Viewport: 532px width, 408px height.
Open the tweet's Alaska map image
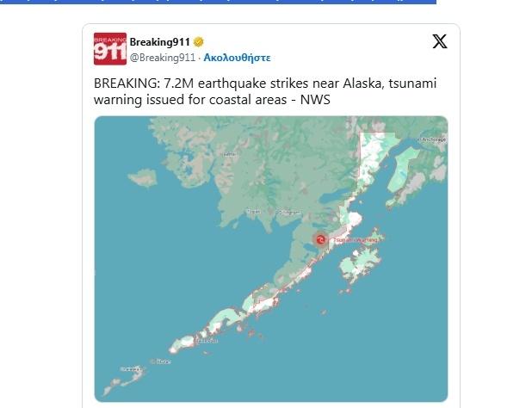click(271, 259)
